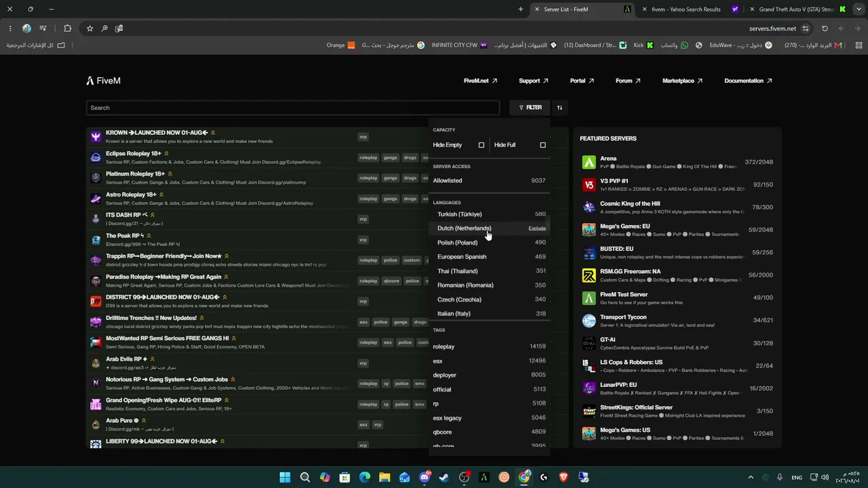The width and height of the screenshot is (868, 488).
Task: Open the Forum navigation link
Action: tap(628, 81)
